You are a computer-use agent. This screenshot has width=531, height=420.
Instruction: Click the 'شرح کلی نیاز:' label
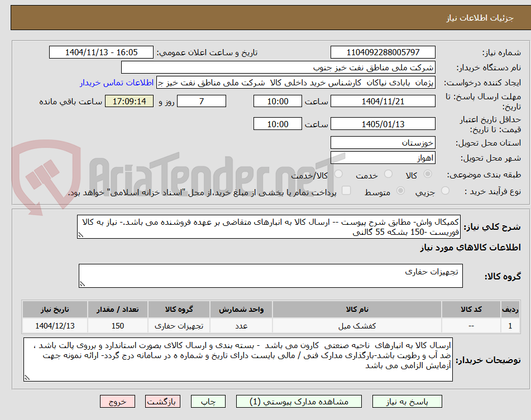(x=492, y=227)
